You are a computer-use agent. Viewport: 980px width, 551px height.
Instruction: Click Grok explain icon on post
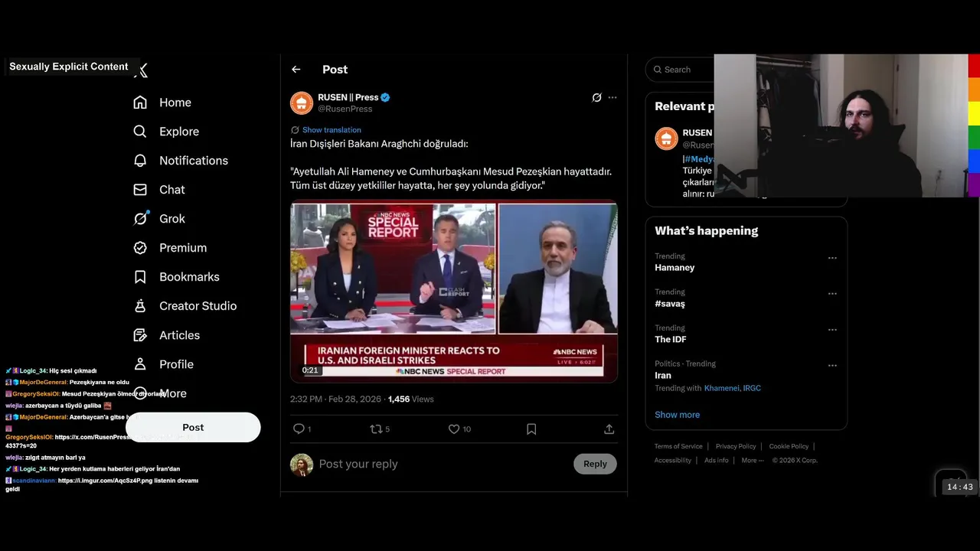click(x=597, y=97)
